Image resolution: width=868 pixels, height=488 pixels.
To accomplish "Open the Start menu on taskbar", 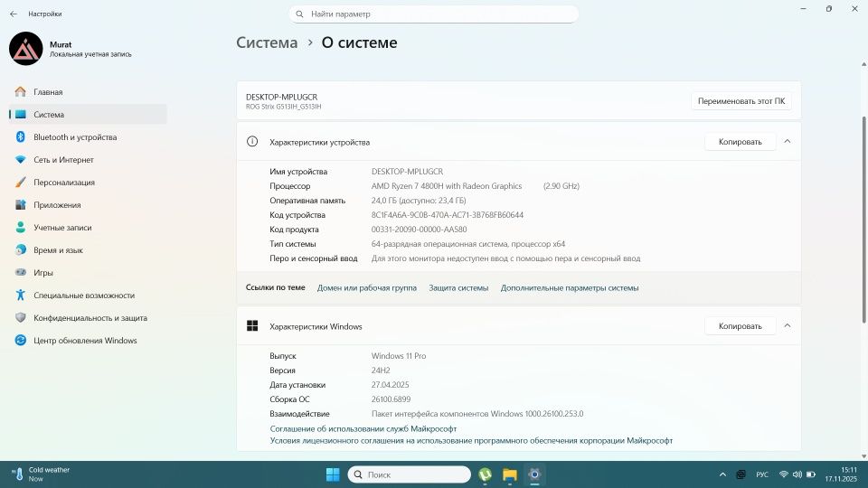I will click(x=333, y=474).
